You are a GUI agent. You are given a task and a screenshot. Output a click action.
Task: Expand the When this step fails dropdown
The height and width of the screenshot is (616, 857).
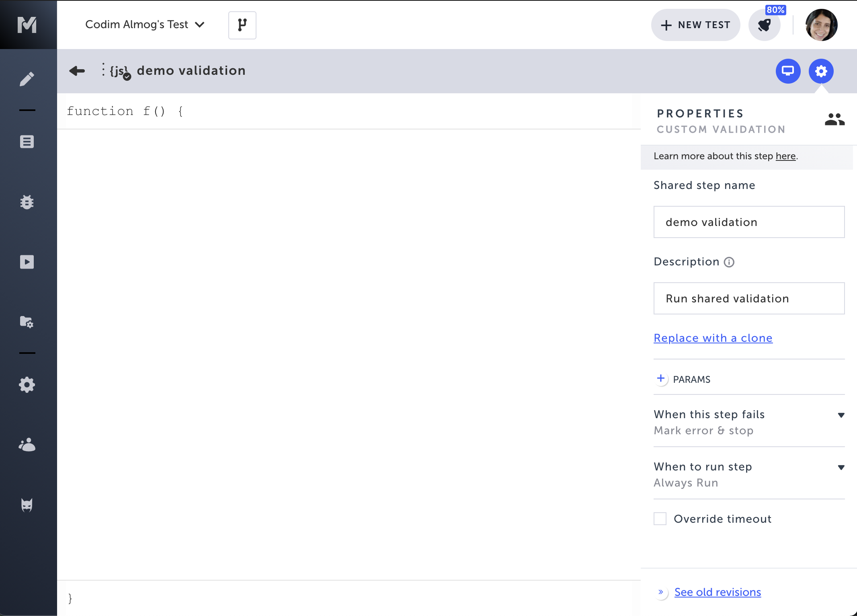click(x=749, y=422)
